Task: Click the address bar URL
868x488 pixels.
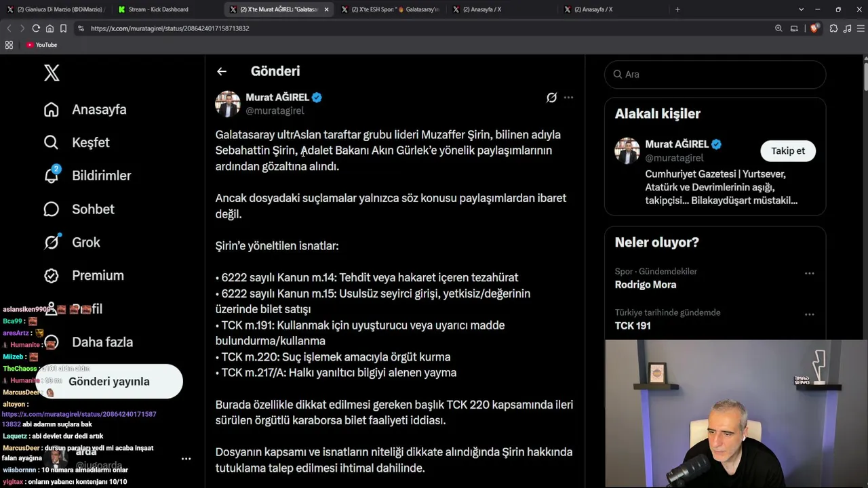Action: tap(170, 28)
